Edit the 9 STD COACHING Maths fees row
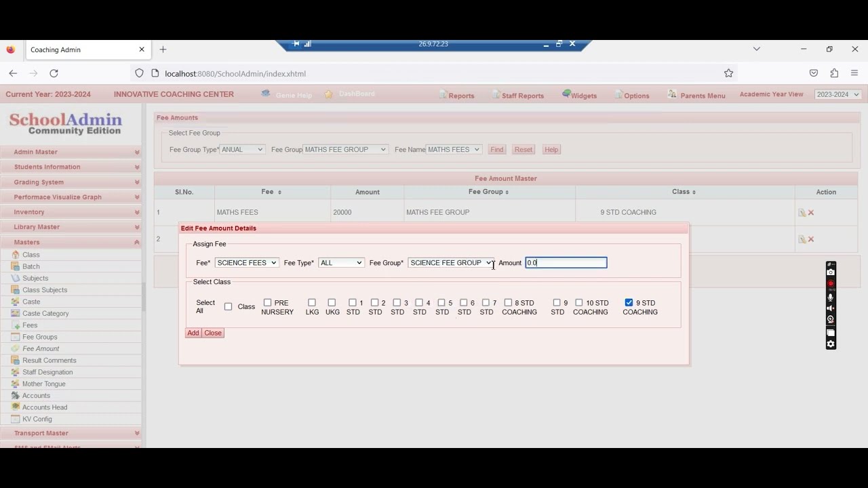 pyautogui.click(x=802, y=213)
